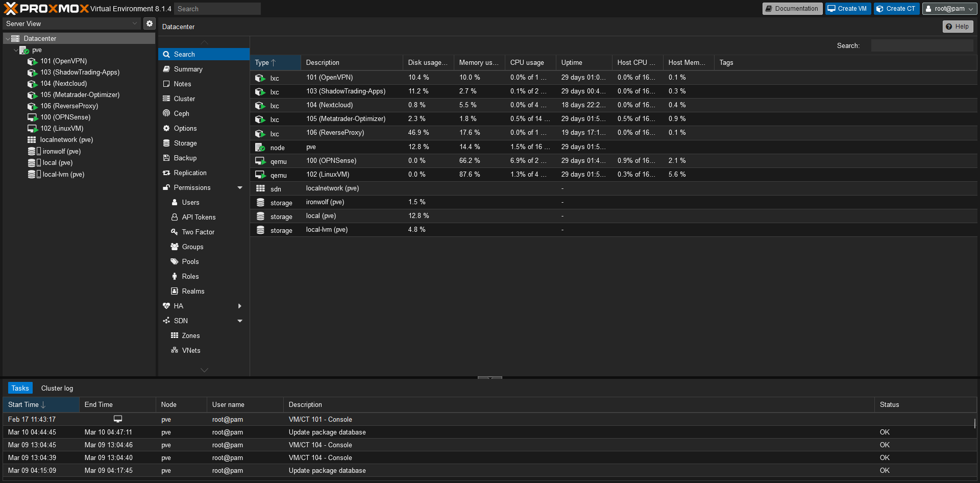Click the OpenVPN container icon in tree
Image resolution: width=980 pixels, height=483 pixels.
tap(32, 61)
